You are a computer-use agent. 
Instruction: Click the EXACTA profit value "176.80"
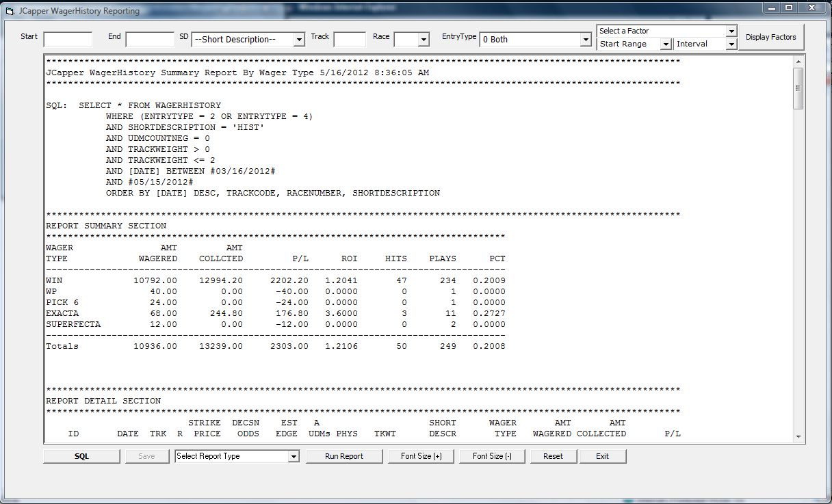tap(292, 313)
